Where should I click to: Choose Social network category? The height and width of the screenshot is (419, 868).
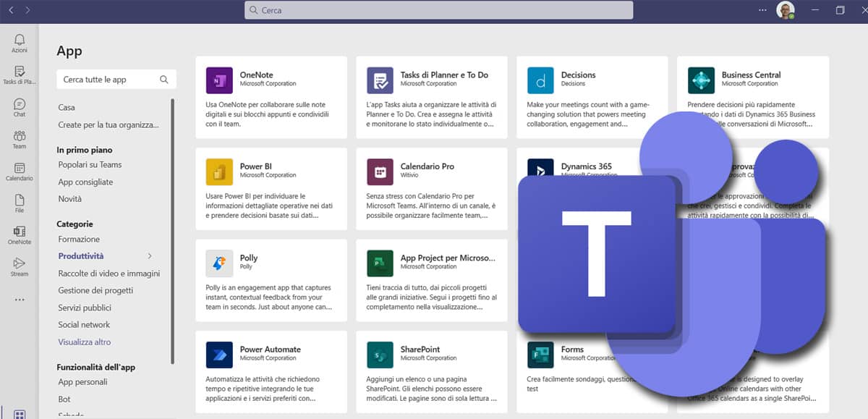pyautogui.click(x=84, y=325)
